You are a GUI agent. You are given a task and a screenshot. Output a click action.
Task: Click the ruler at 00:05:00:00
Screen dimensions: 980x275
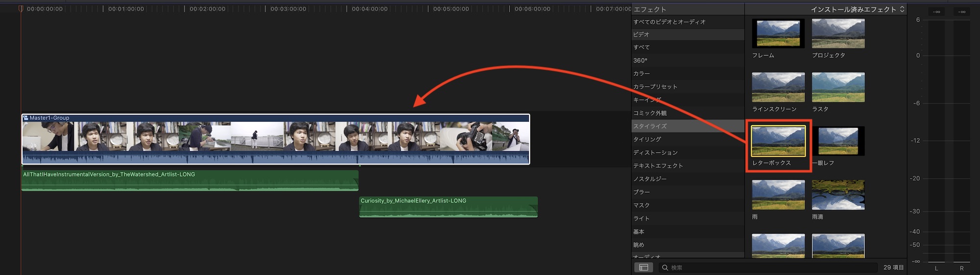[451, 9]
